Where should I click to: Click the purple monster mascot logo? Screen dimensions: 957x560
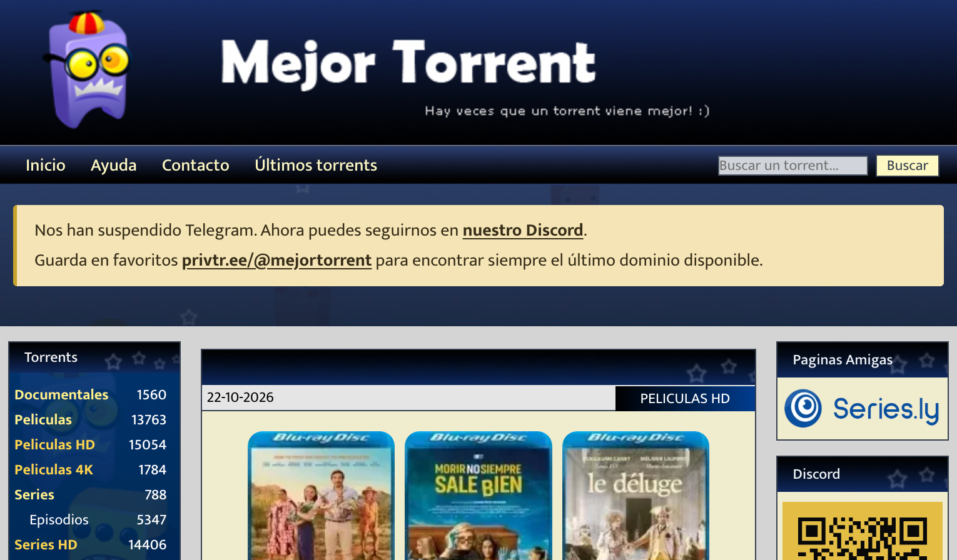88,70
